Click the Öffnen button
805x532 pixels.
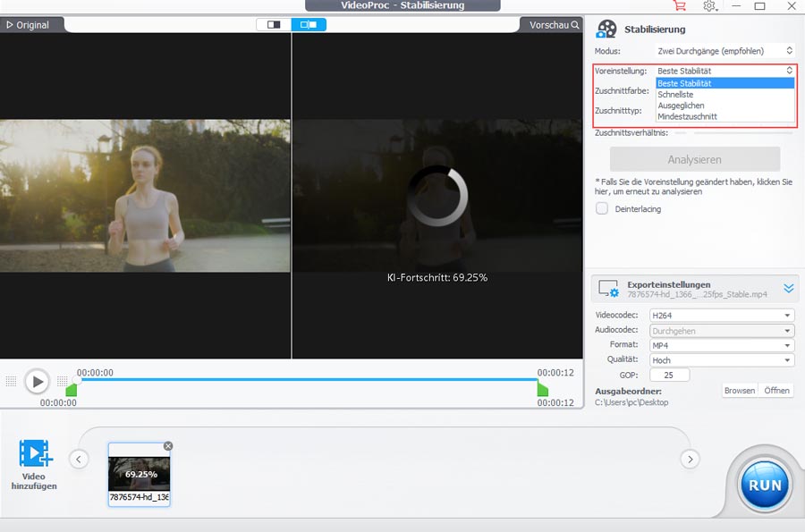[776, 391]
